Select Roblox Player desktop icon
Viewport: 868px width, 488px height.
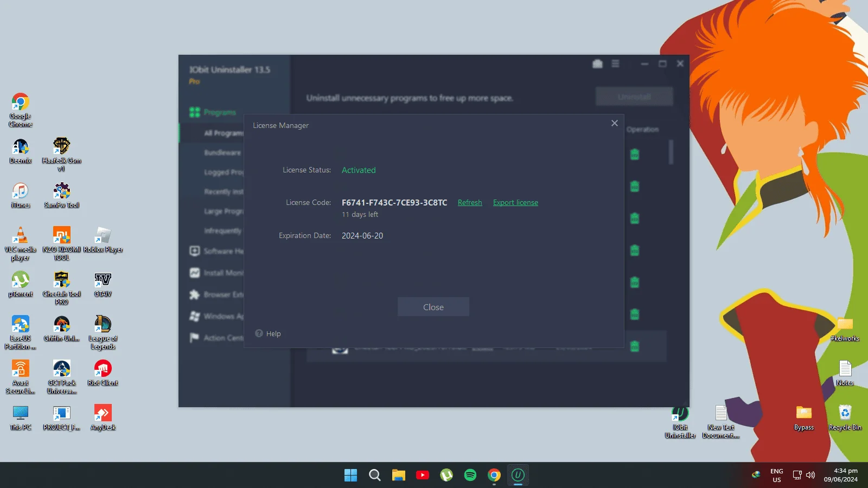pos(103,240)
